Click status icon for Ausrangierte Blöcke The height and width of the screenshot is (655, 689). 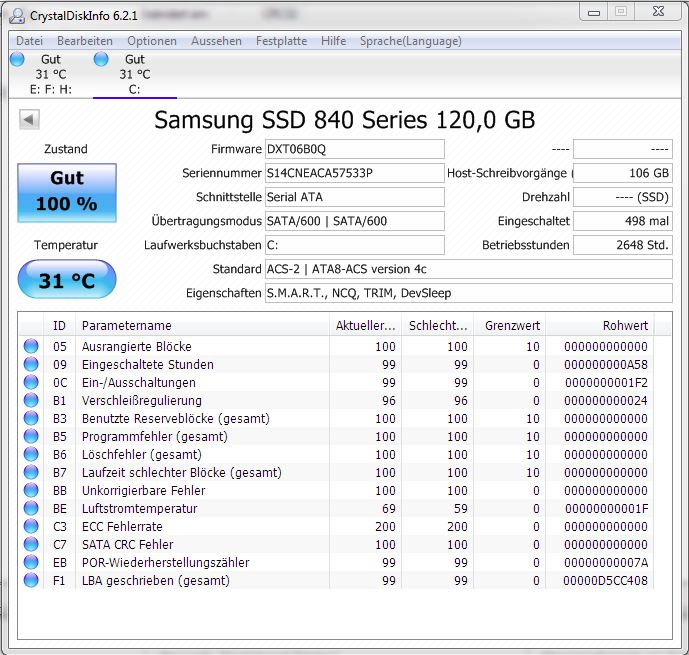coord(31,346)
